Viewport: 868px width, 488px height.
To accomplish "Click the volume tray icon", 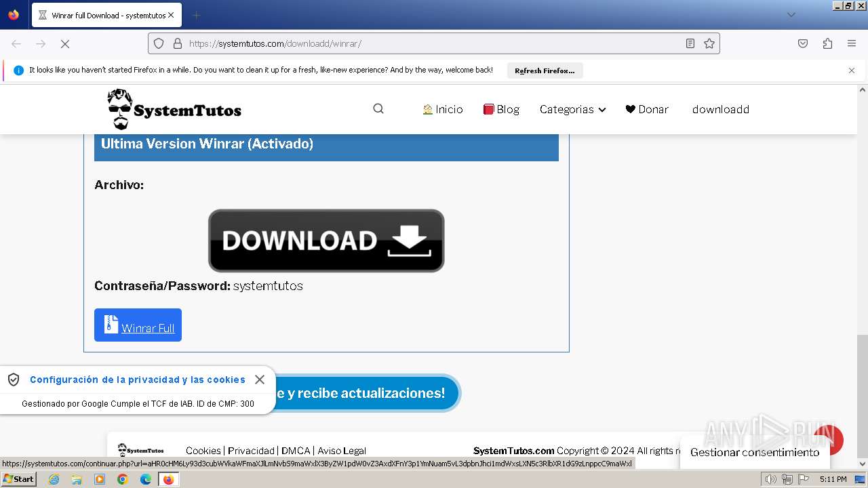I will click(771, 479).
